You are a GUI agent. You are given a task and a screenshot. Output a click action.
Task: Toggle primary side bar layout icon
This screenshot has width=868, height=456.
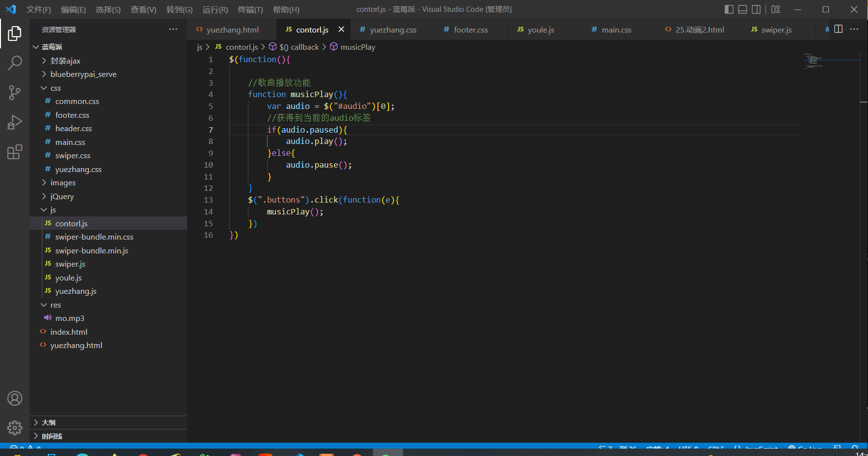[x=729, y=9]
